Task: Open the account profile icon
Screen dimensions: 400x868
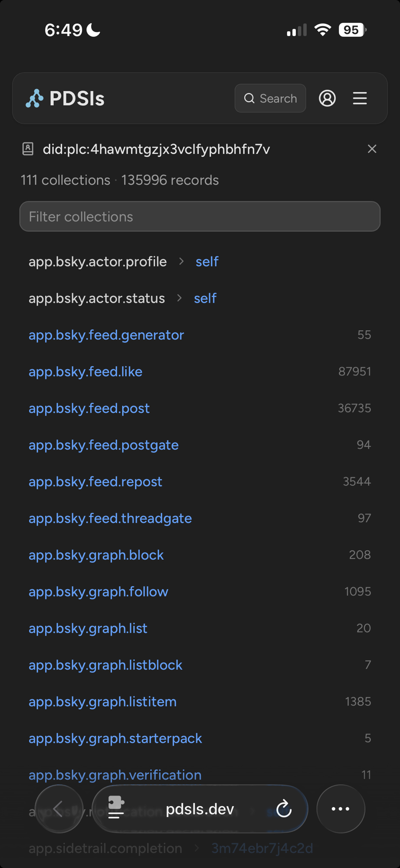Action: point(327,99)
